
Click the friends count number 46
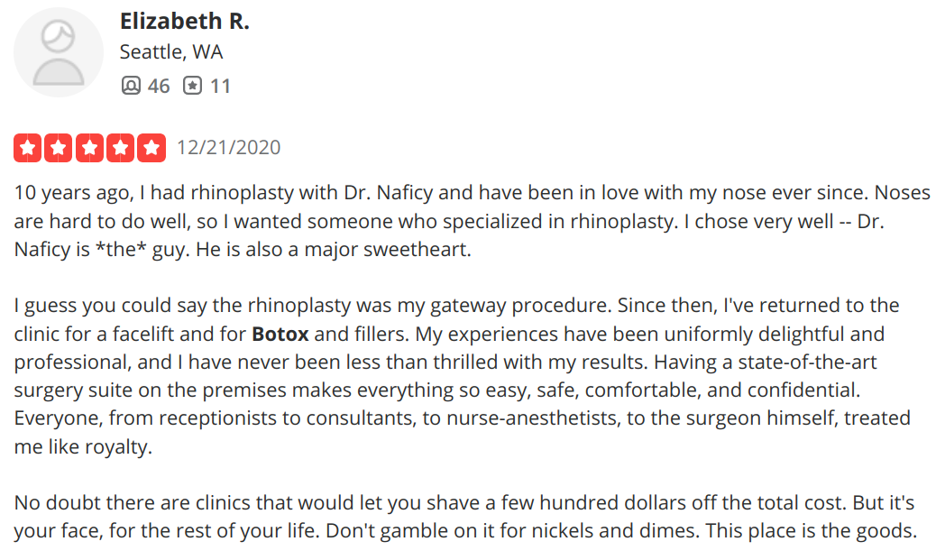pyautogui.click(x=159, y=86)
